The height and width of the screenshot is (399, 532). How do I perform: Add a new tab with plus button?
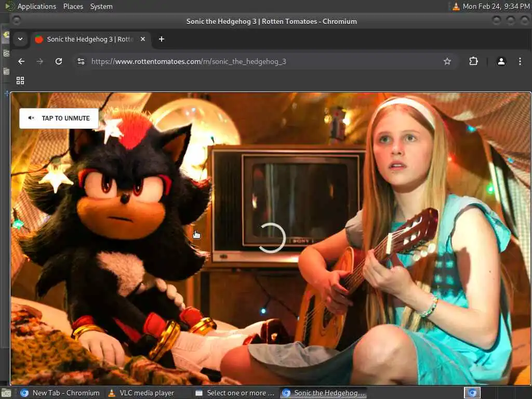(162, 39)
